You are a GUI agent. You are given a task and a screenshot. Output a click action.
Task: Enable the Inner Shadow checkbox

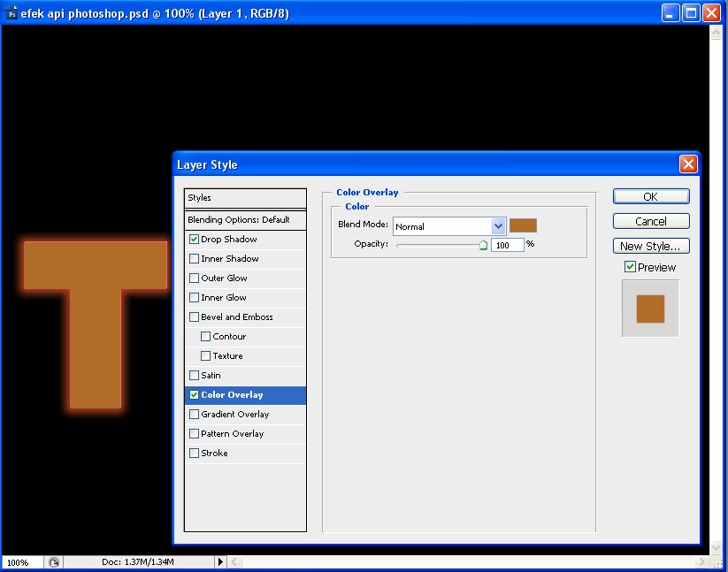(x=194, y=259)
